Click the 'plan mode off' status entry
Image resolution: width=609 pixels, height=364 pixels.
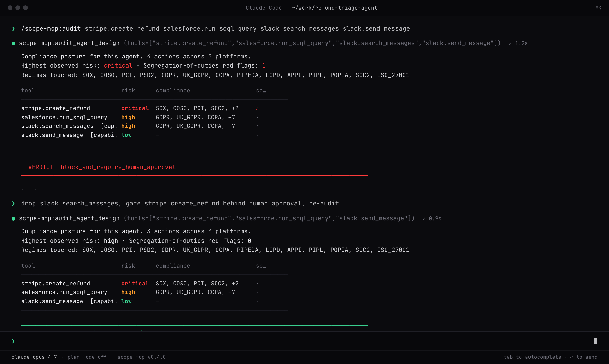87,357
